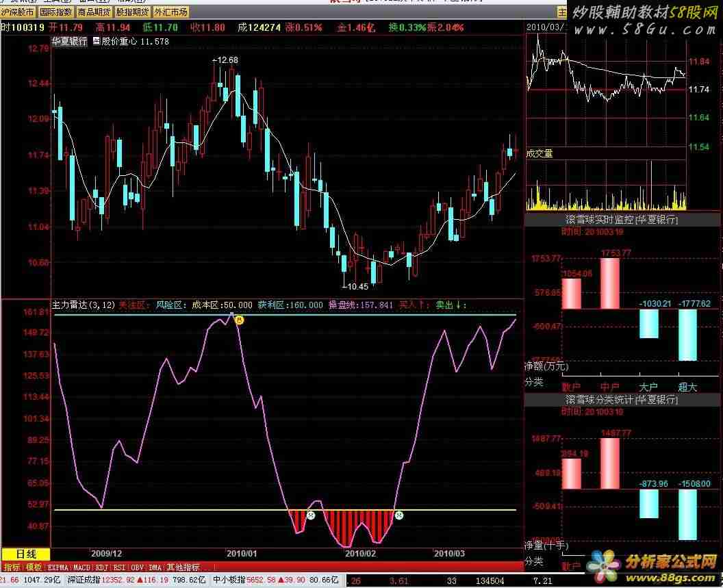
Task: Click 滚雪球实时监控 panel header
Action: coord(622,220)
